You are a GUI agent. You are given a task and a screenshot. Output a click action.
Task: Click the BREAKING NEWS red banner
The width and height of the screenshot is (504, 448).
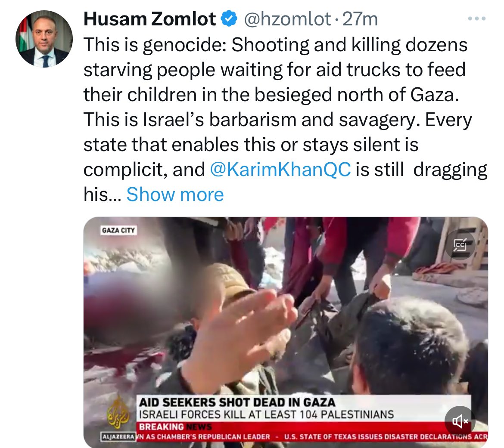click(x=175, y=427)
